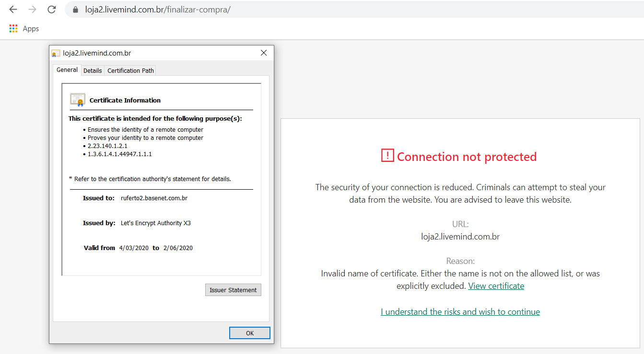Confirm the dialog with OK

pyautogui.click(x=249, y=333)
